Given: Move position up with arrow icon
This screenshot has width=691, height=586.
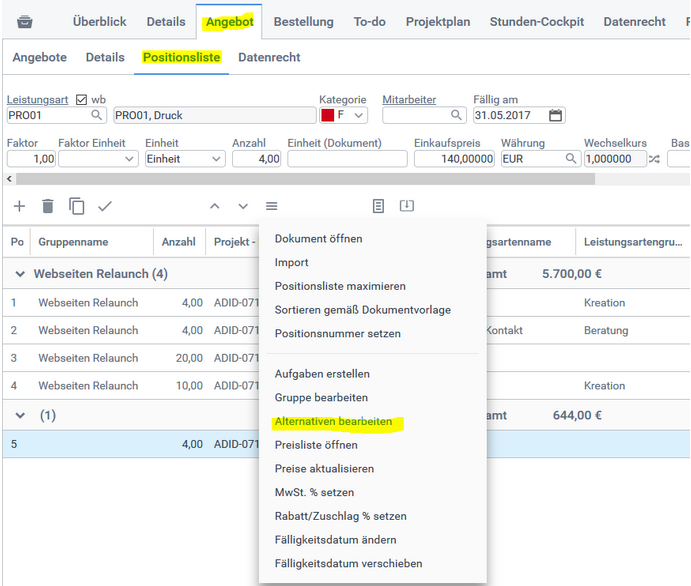Looking at the screenshot, I should 214,206.
